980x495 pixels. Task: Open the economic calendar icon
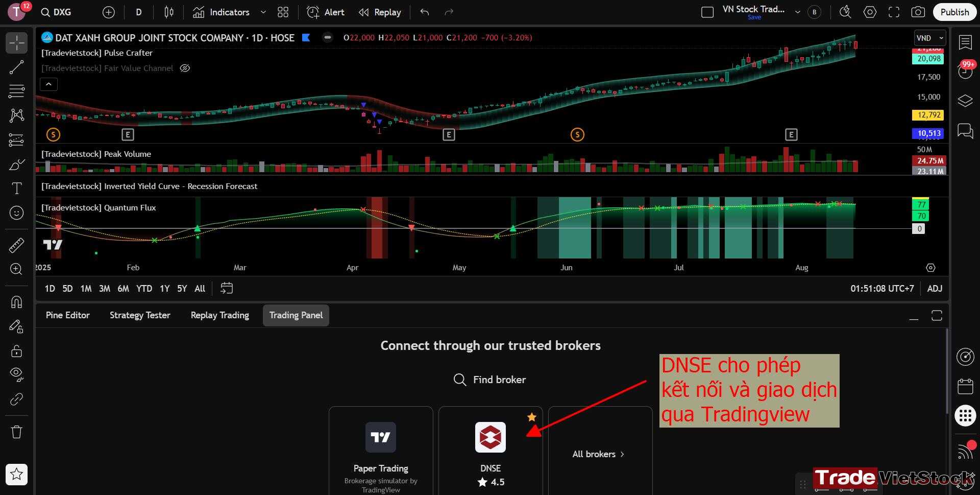(965, 386)
